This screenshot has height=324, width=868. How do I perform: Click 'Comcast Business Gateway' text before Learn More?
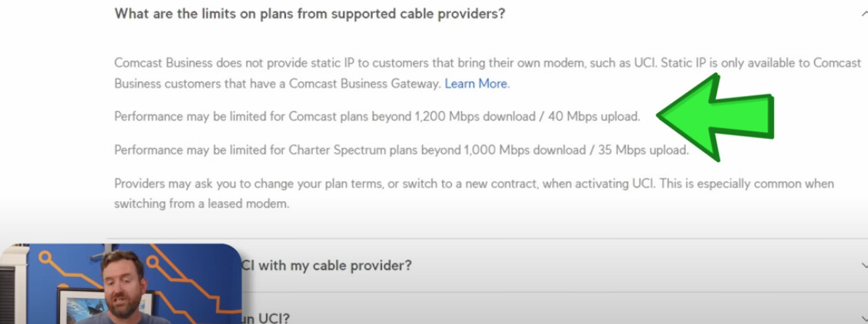(364, 84)
